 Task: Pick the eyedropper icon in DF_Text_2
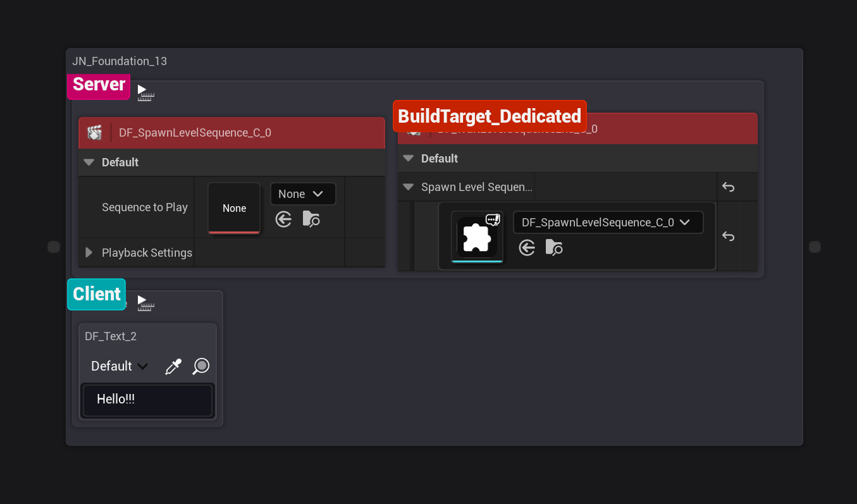pyautogui.click(x=173, y=367)
